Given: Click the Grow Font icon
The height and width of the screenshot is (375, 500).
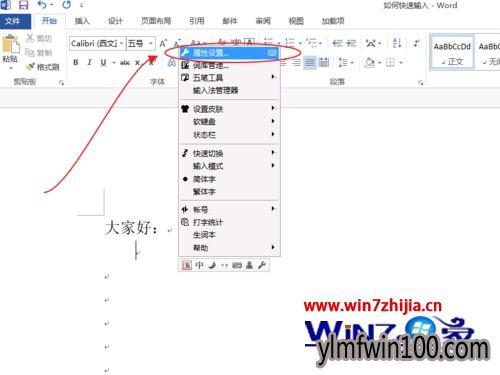Looking at the screenshot, I should (163, 43).
